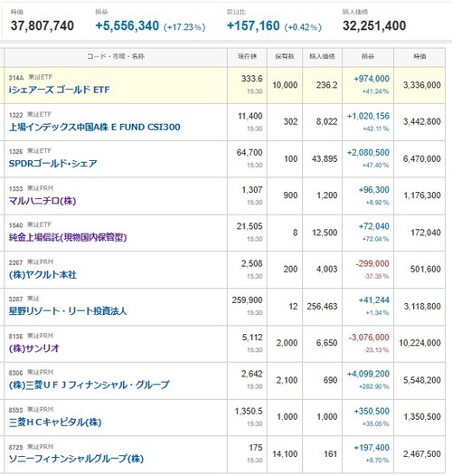
Task: Click current price 259,900
Action: [247, 300]
